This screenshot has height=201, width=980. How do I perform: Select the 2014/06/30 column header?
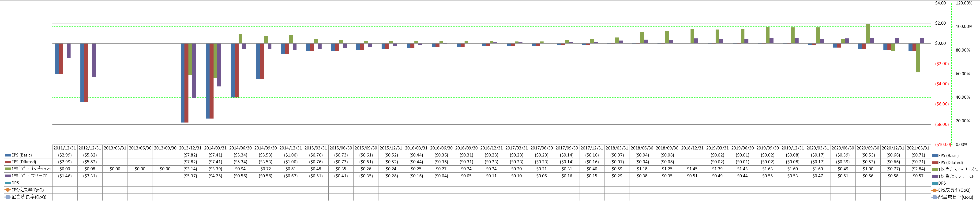click(240, 148)
